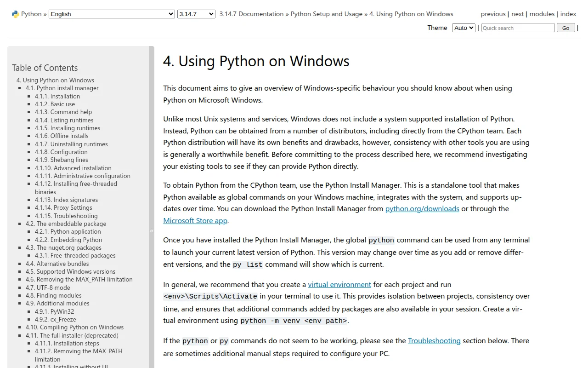Select 4.1.9. Shebang lines entry

(62, 160)
